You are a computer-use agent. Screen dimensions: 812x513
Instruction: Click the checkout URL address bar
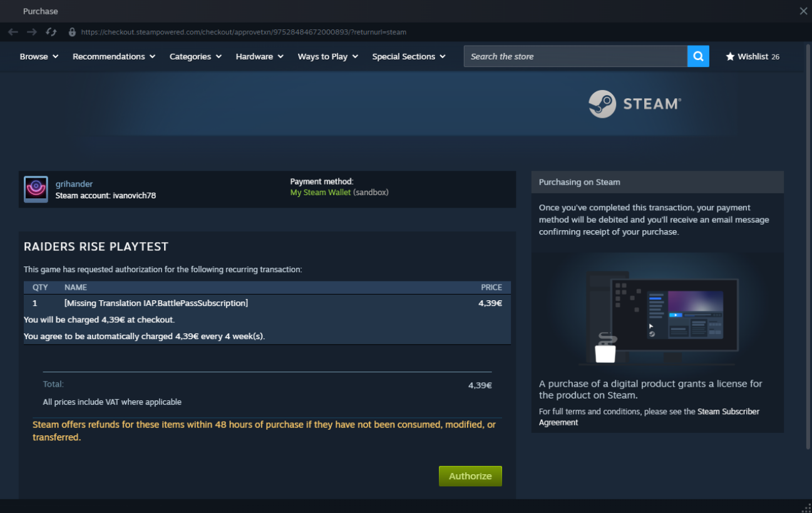pos(244,32)
